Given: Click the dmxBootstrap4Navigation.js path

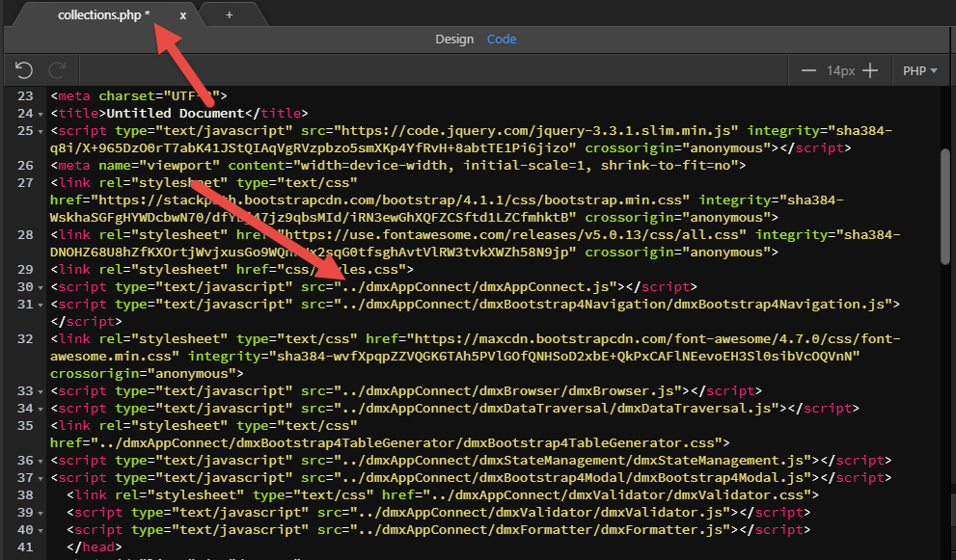Looking at the screenshot, I should coord(613,304).
